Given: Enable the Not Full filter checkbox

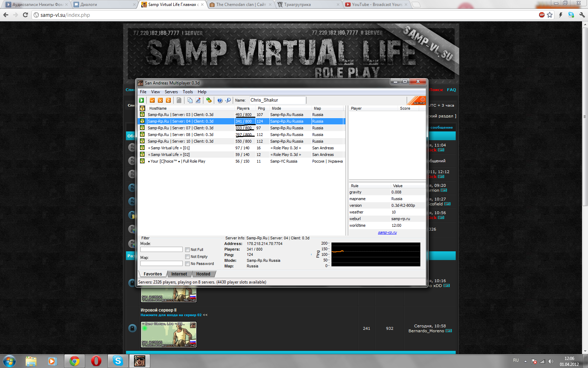Looking at the screenshot, I should [x=188, y=250].
